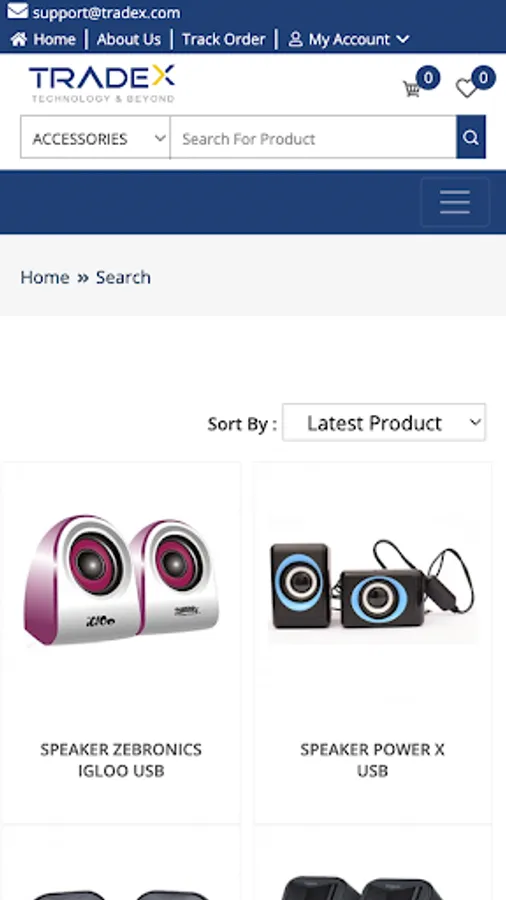
Task: Click the My Account user icon
Action: (295, 39)
